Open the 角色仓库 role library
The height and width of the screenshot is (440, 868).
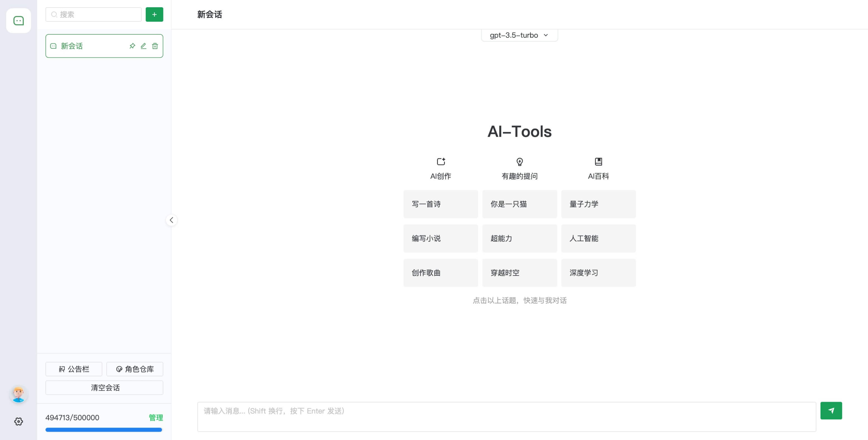point(135,369)
